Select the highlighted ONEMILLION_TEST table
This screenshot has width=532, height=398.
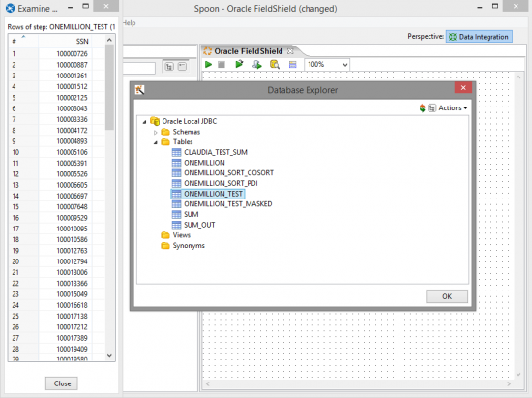213,194
